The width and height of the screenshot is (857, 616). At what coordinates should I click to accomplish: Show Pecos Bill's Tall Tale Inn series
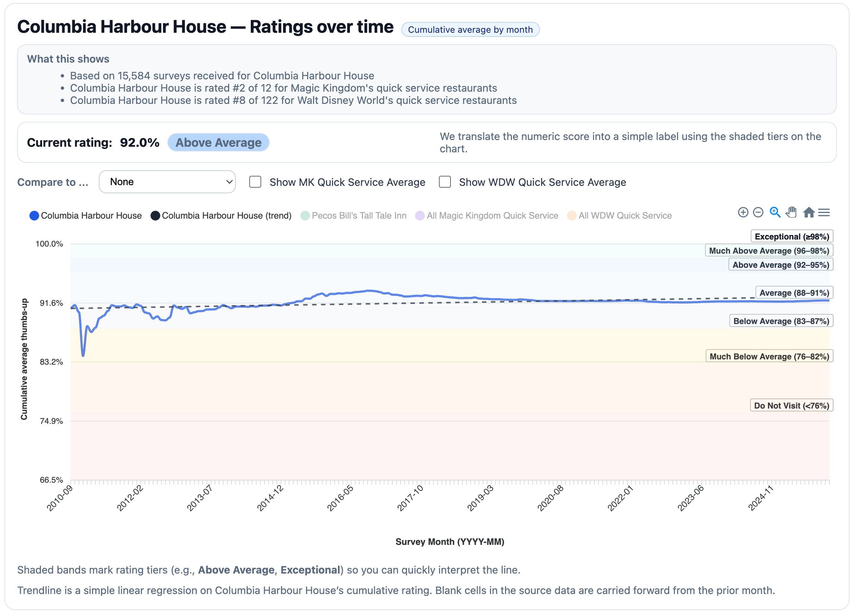pos(359,216)
